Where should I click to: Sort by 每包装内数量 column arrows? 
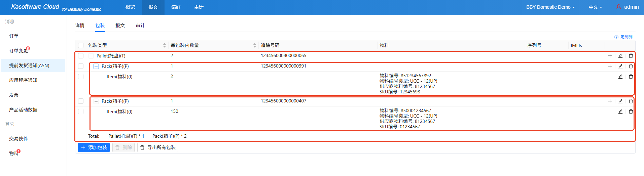(x=255, y=45)
